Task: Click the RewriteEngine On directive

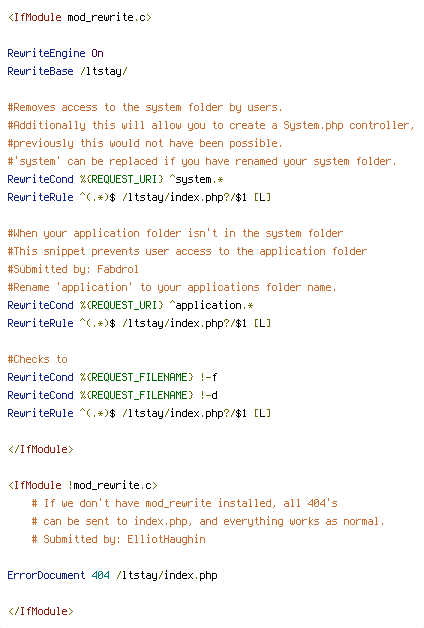Action: tap(56, 53)
